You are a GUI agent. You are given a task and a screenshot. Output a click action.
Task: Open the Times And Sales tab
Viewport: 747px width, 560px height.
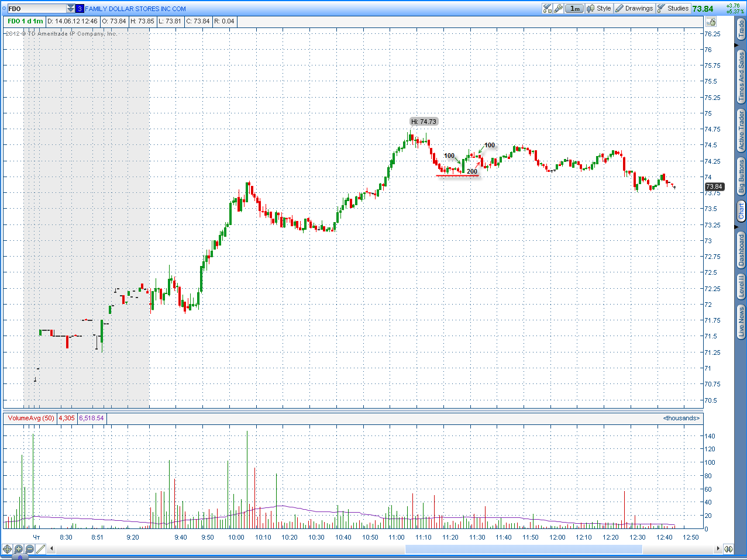point(741,77)
